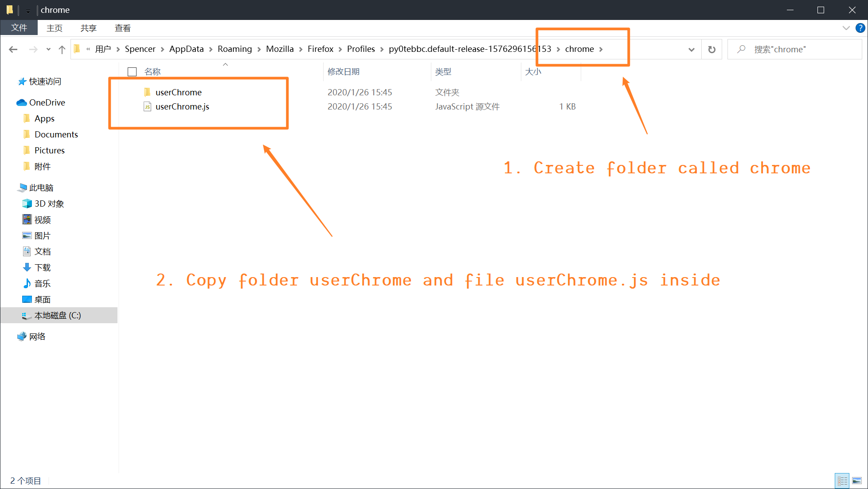Click Mozilla in the breadcrumb path
This screenshot has width=868, height=489.
point(279,49)
